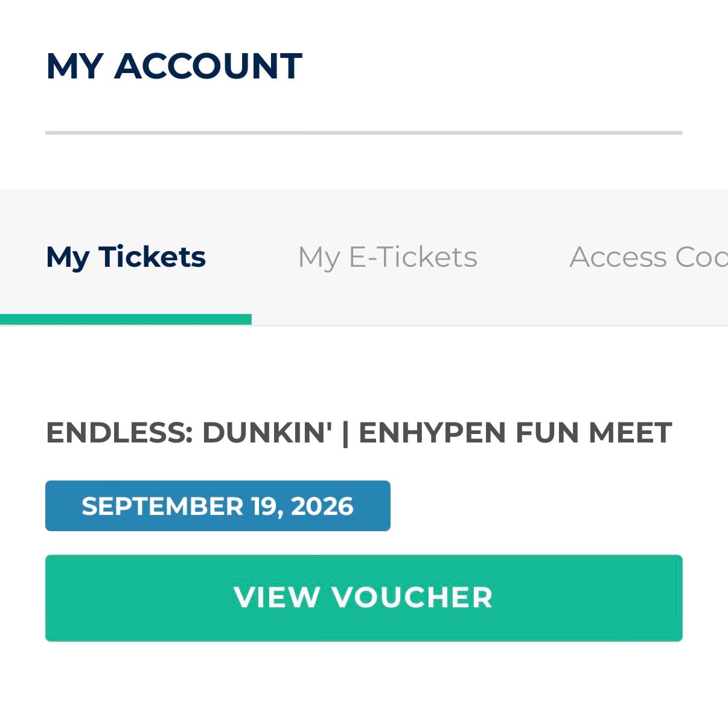This screenshot has width=728, height=728.
Task: Click the word ACCOUNT in page heading
Action: (x=208, y=66)
